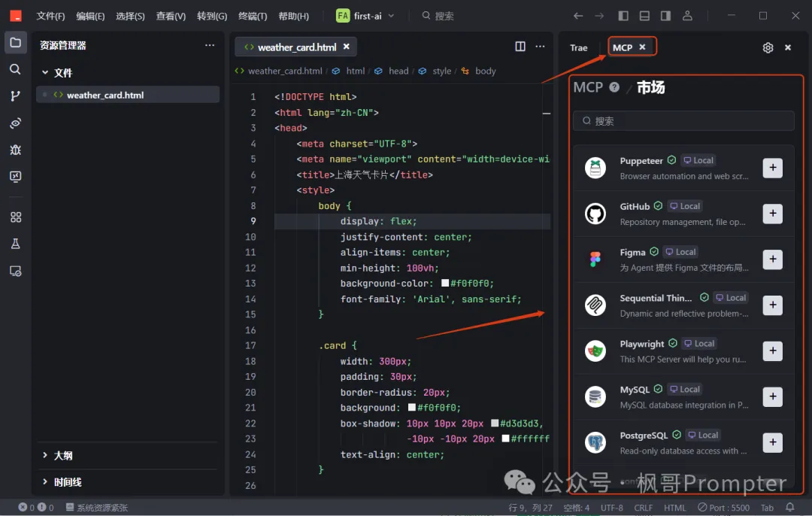Open the Testing flask icon
Screen dimensions: 812x516
(x=15, y=244)
